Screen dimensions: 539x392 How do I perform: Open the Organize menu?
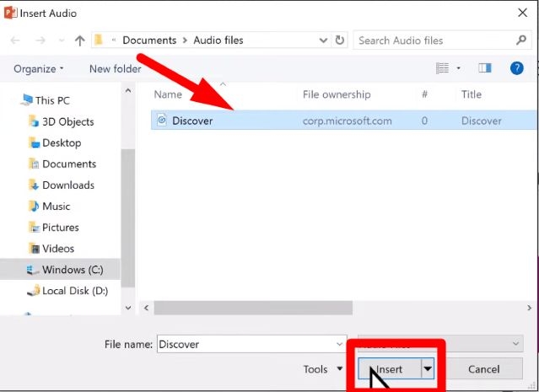tap(39, 69)
